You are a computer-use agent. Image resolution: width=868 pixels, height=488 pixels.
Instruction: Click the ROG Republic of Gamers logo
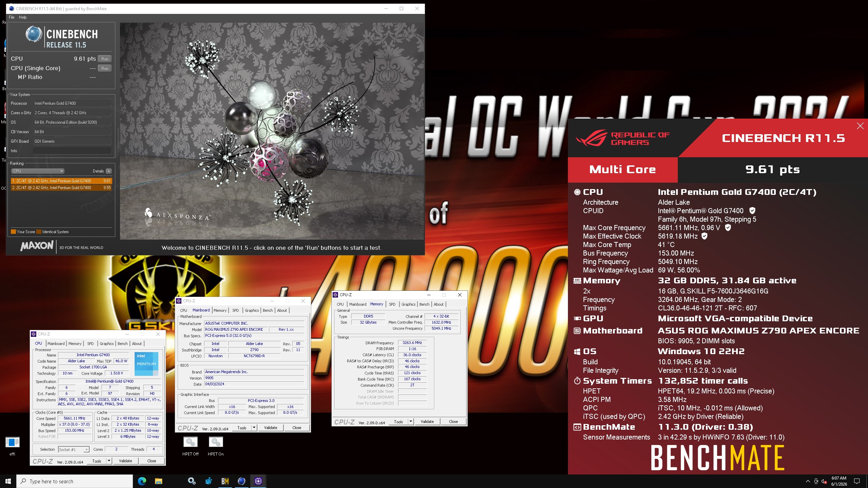pos(623,138)
